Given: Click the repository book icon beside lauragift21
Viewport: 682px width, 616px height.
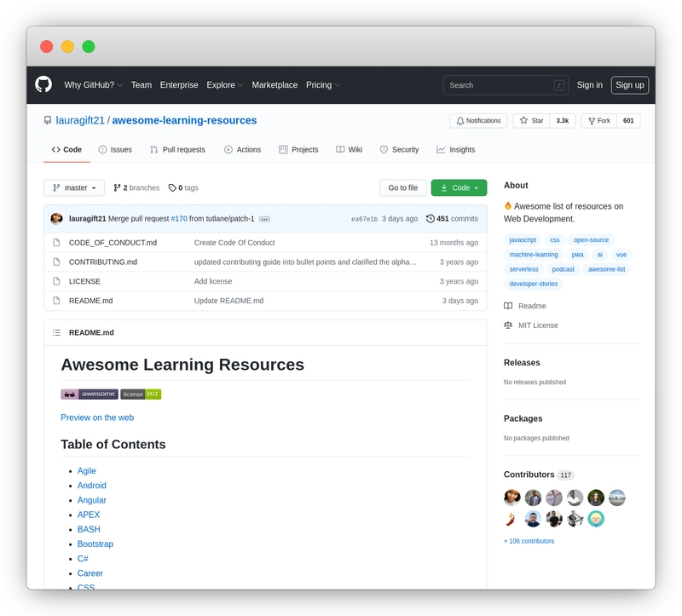Looking at the screenshot, I should tap(48, 120).
